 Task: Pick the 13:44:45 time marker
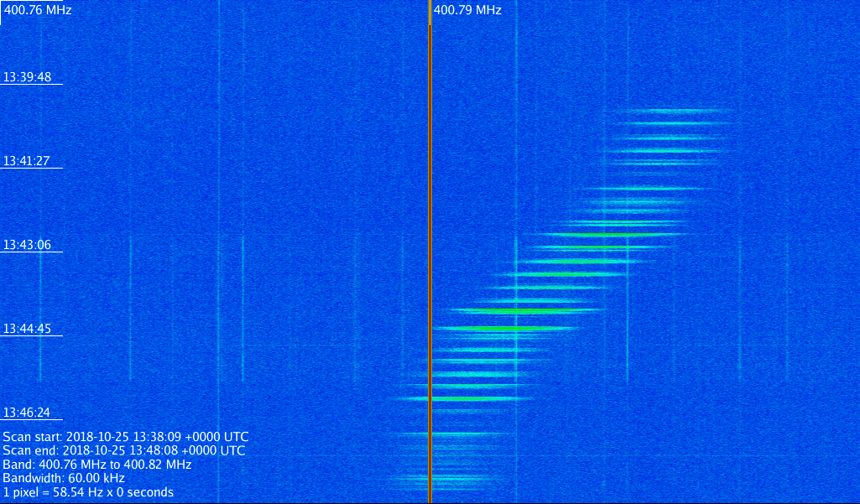coord(27,329)
